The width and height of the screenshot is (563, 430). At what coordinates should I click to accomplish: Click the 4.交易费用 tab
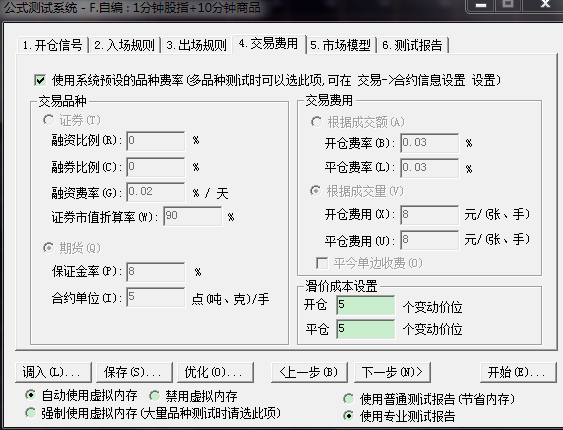click(269, 44)
